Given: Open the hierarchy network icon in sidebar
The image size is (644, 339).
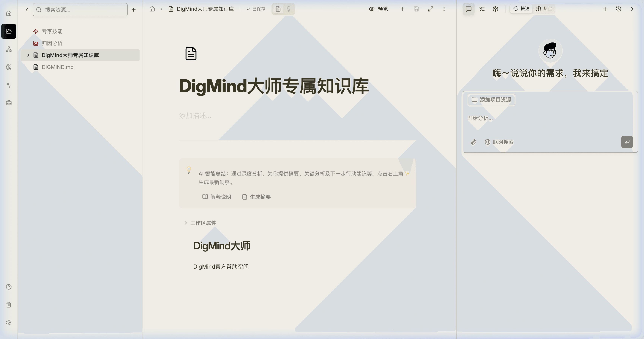Looking at the screenshot, I should coord(9,49).
